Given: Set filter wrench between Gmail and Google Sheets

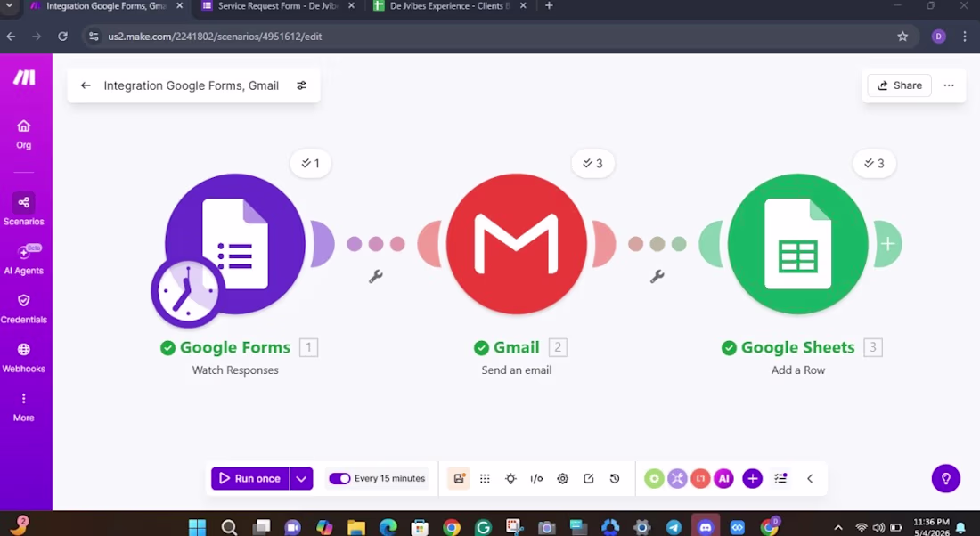Looking at the screenshot, I should coord(657,276).
